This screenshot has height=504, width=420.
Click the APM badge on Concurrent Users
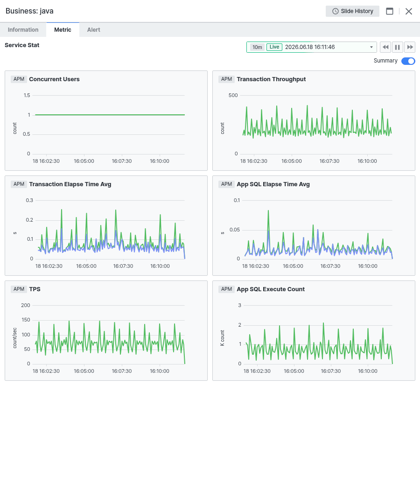[19, 79]
